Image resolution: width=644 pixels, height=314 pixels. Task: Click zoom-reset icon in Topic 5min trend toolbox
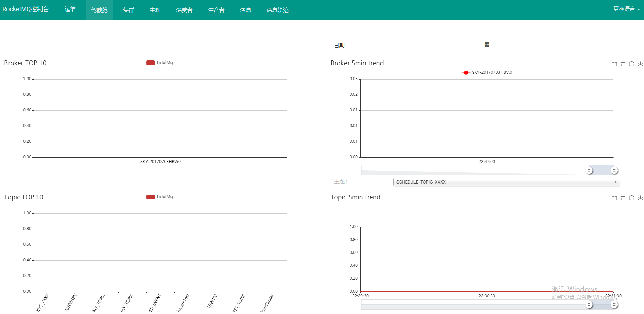point(623,198)
